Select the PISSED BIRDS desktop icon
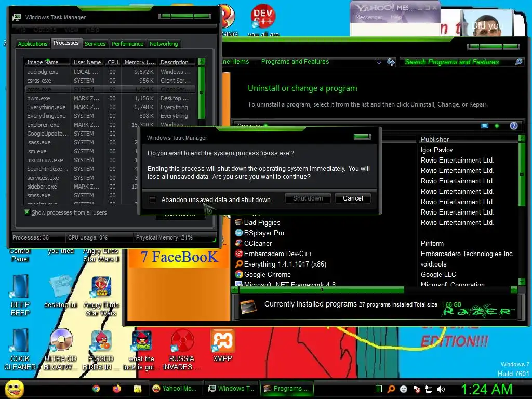Viewport: 532px width, 399px height. click(100, 350)
